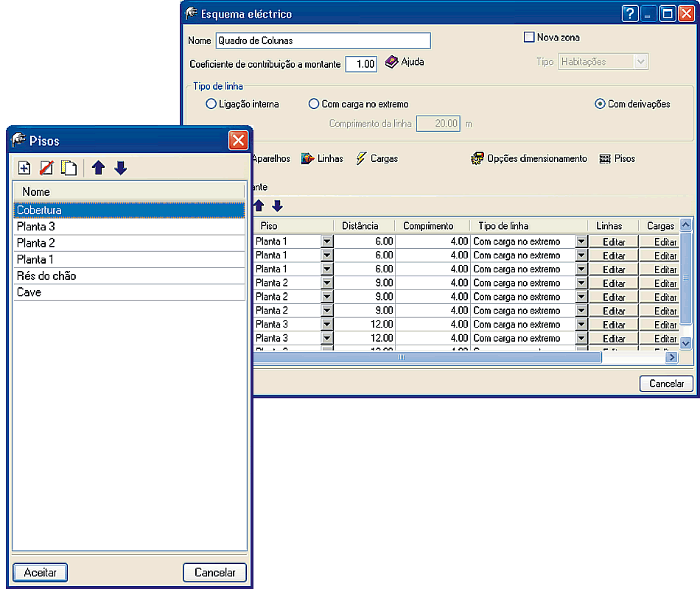
Task: Open Linhas from the Esquema eléctrico toolbar
Action: (x=322, y=158)
